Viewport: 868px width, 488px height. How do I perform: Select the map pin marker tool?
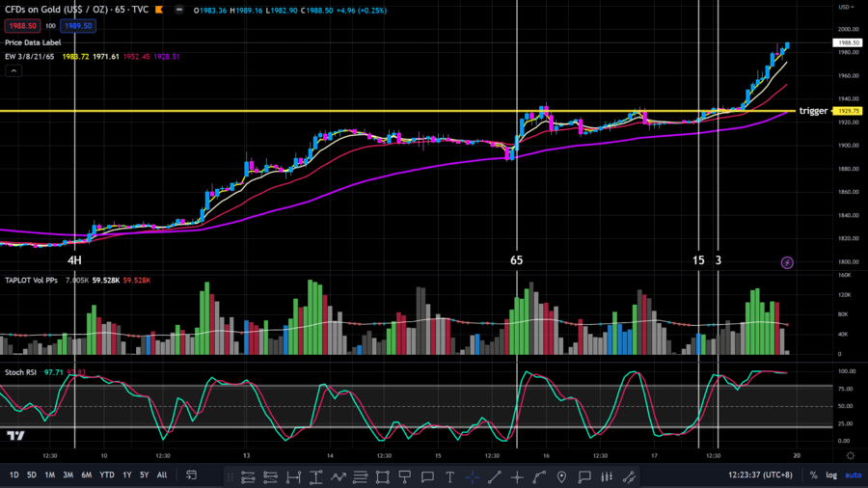[561, 477]
